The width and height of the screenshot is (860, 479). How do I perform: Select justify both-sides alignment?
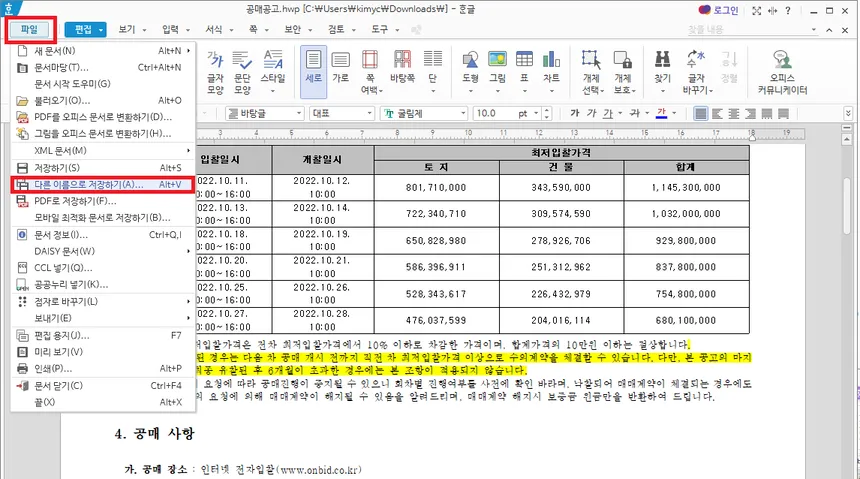pyautogui.click(x=701, y=114)
